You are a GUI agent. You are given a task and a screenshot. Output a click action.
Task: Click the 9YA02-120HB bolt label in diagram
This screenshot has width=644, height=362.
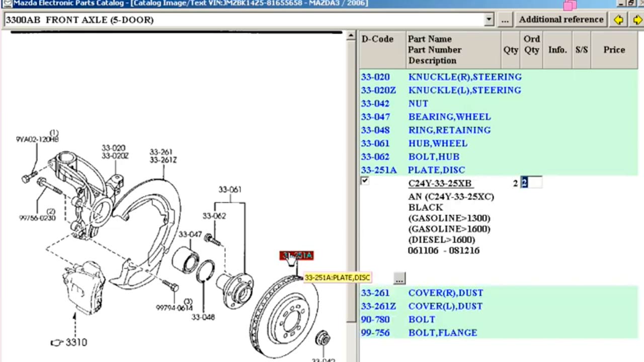(x=37, y=139)
